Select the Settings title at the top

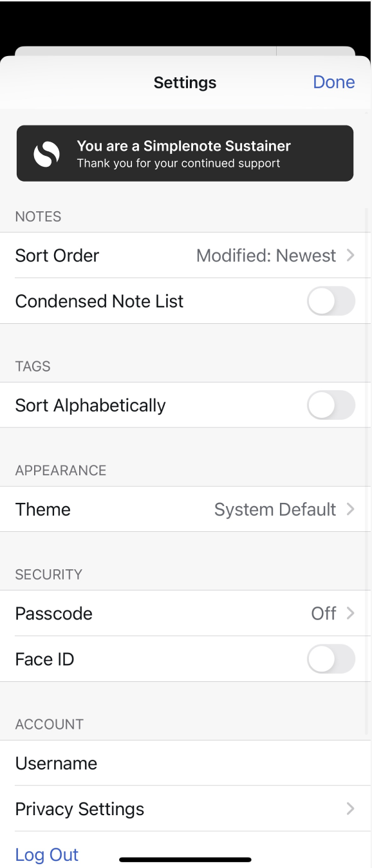coord(185,82)
